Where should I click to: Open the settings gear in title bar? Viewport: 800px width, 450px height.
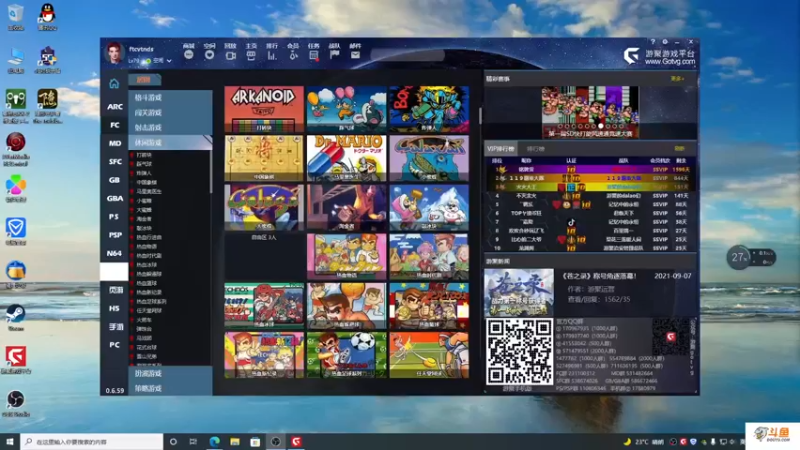(665, 42)
